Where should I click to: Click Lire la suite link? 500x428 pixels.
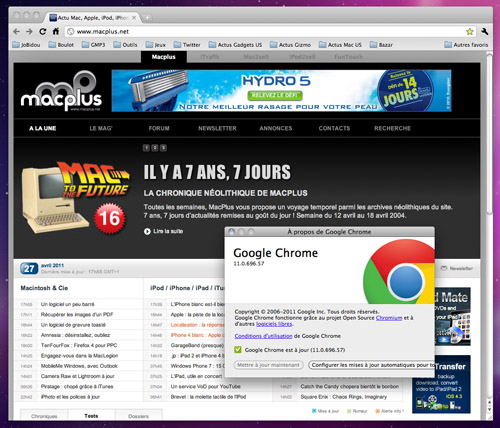168,231
